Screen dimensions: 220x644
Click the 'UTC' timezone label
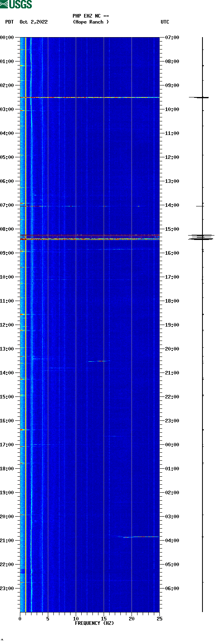165,22
